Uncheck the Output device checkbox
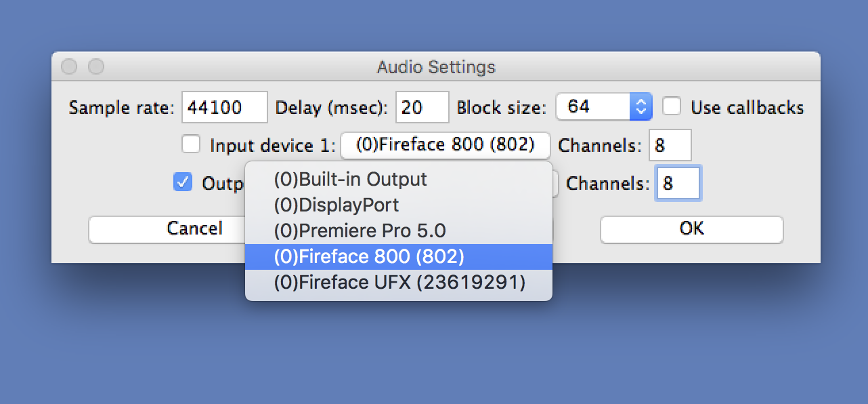868x404 pixels. [183, 182]
